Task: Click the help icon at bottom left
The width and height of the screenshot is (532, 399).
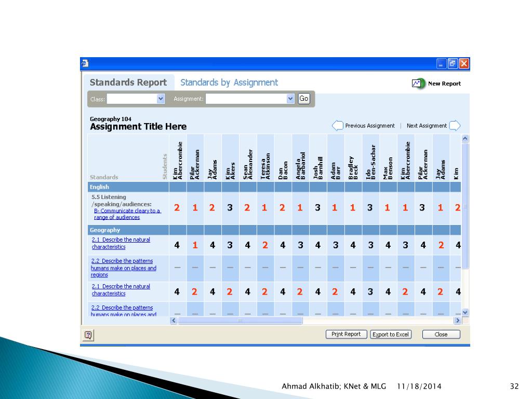Action: pos(88,335)
